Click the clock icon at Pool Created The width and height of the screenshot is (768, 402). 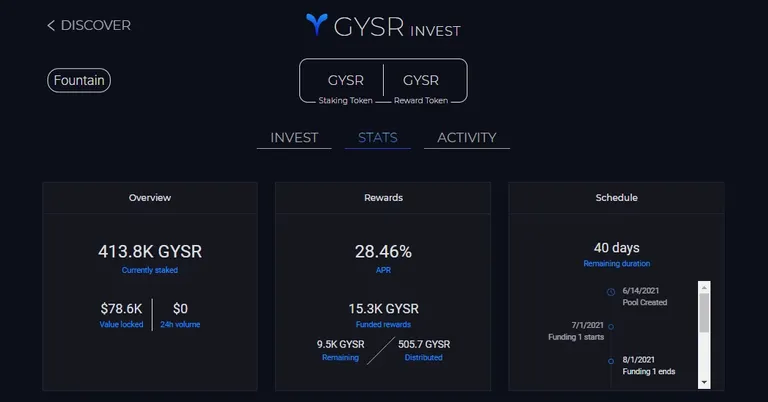coord(611,292)
